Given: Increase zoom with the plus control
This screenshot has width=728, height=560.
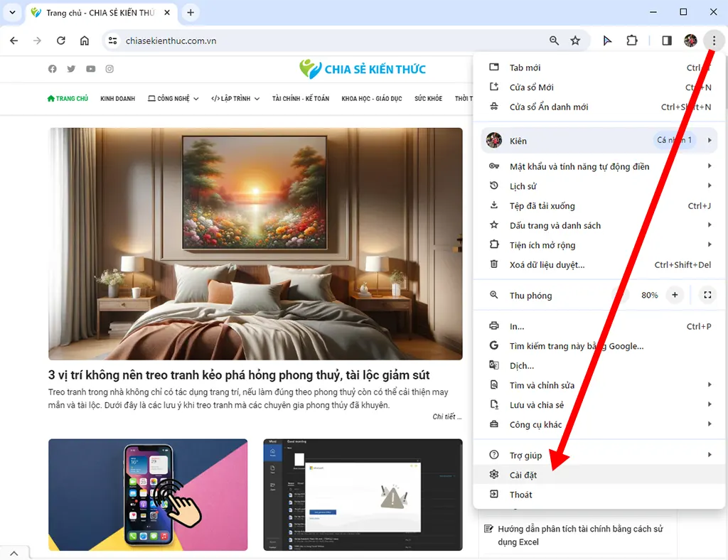Looking at the screenshot, I should pyautogui.click(x=674, y=294).
